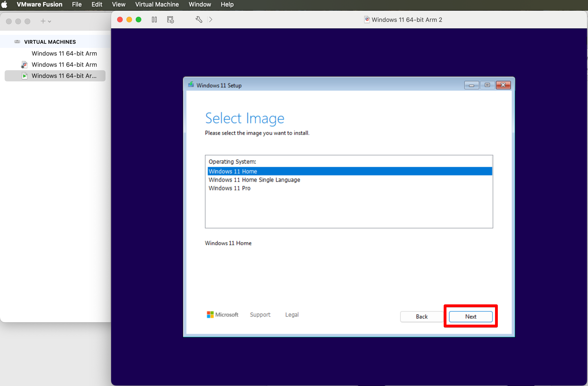Image resolution: width=588 pixels, height=386 pixels.
Task: Select the suspended second Windows 11 VM
Action: [64, 64]
